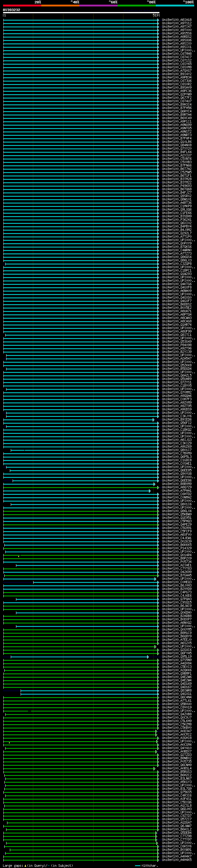
Task: Select hit label UniRef100_A9PB34
Action: point(177,78)
